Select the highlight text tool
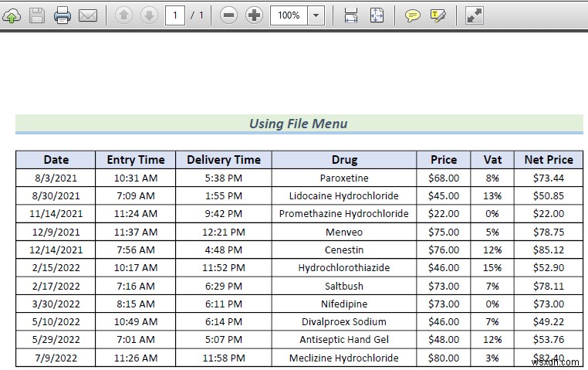The width and height of the screenshot is (588, 370). click(x=438, y=15)
